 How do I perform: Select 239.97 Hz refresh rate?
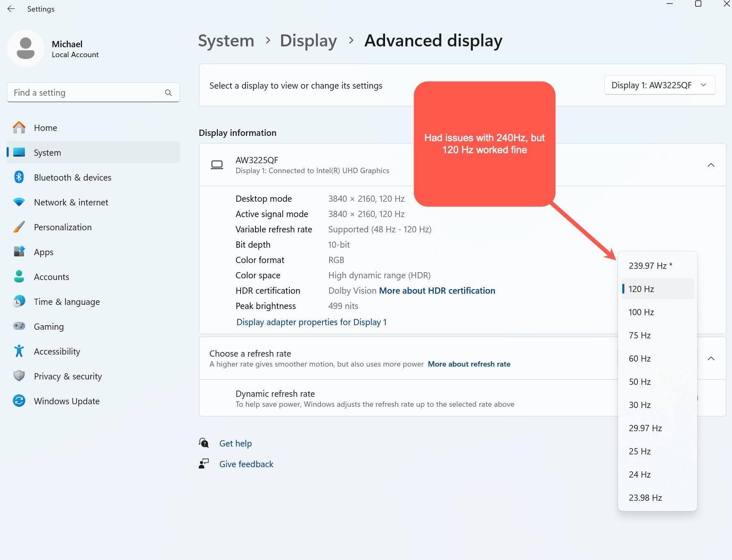pyautogui.click(x=650, y=266)
